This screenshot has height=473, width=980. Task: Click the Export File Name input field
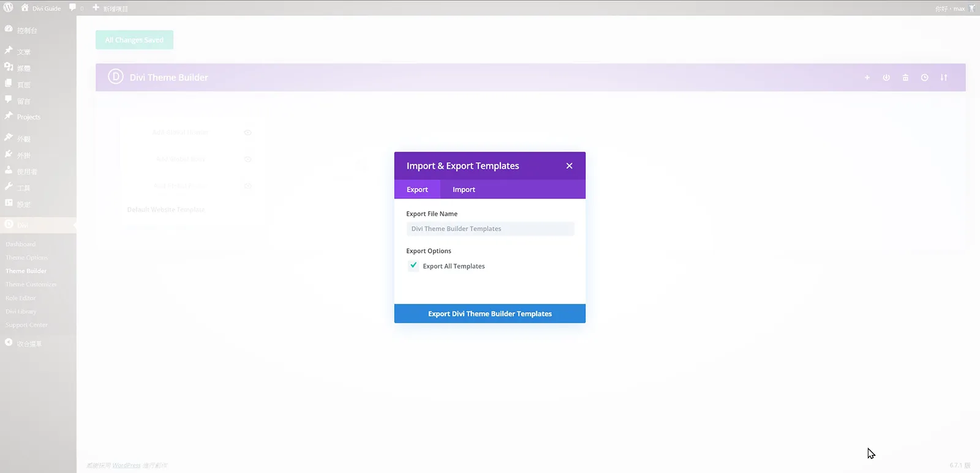point(490,229)
